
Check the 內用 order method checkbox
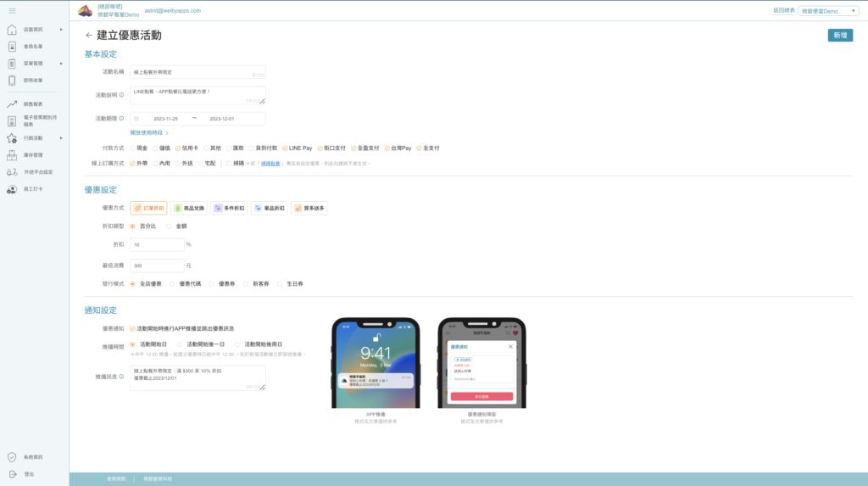(x=155, y=164)
